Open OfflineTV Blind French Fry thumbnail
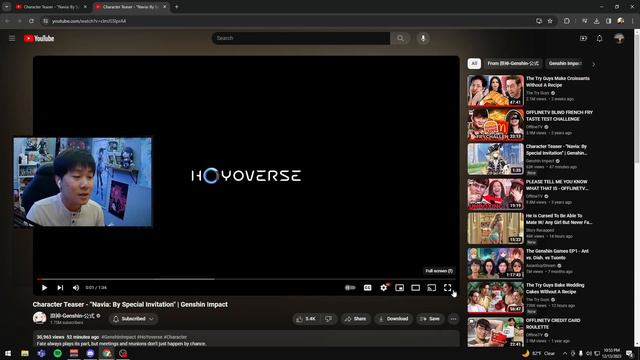This screenshot has width=640, height=360. click(x=496, y=124)
